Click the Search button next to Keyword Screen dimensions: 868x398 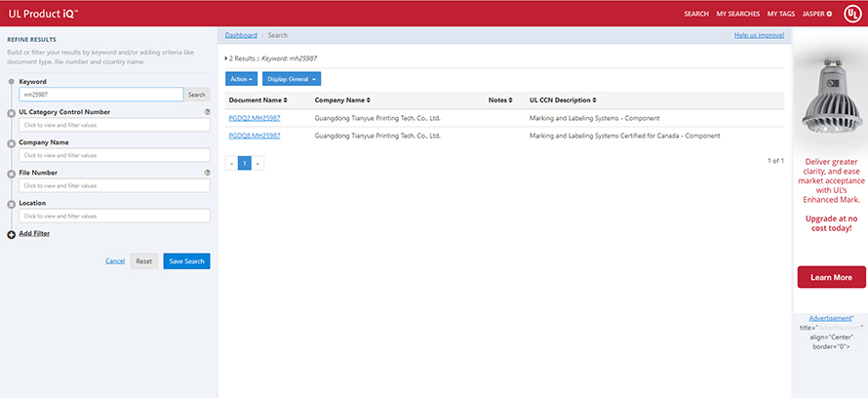point(196,95)
